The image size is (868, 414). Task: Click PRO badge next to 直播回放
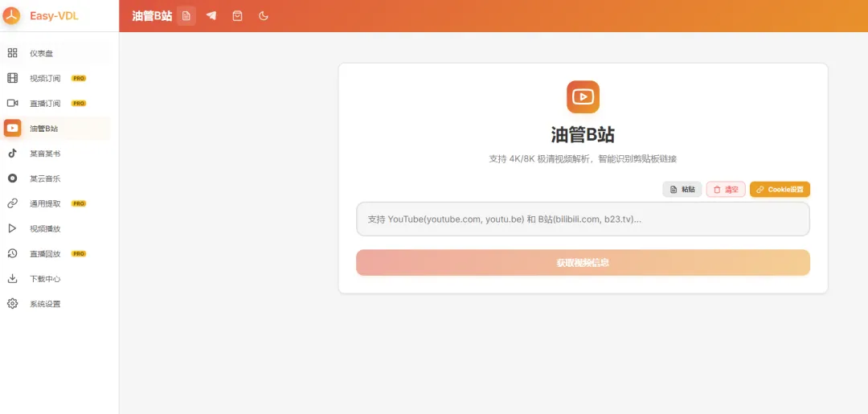[79, 253]
